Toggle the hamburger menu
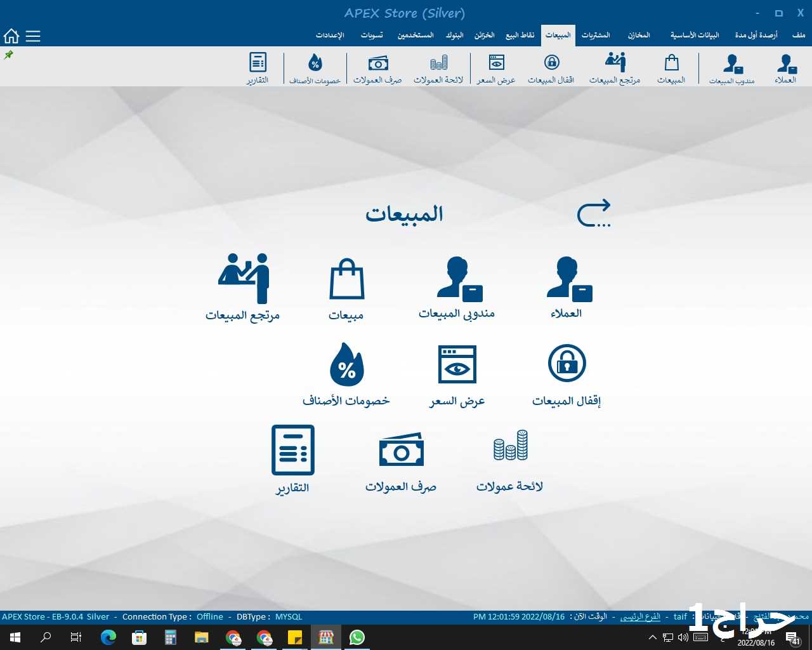This screenshot has width=812, height=650. point(33,36)
